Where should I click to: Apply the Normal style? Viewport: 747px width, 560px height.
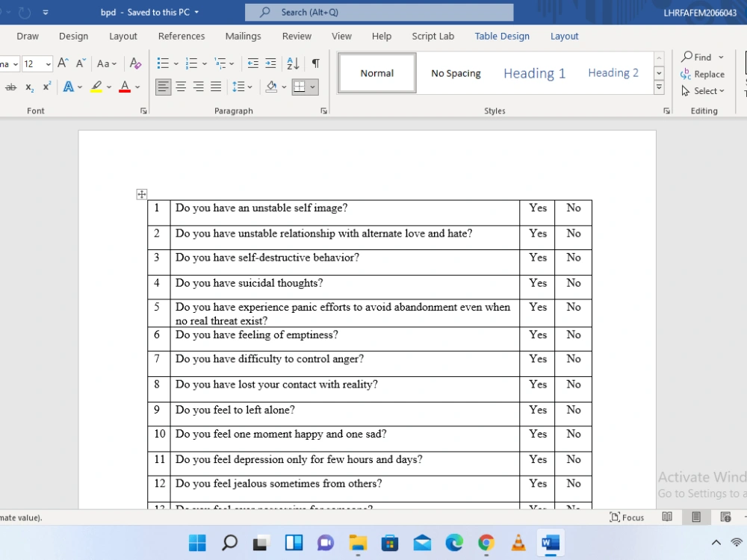pyautogui.click(x=376, y=73)
